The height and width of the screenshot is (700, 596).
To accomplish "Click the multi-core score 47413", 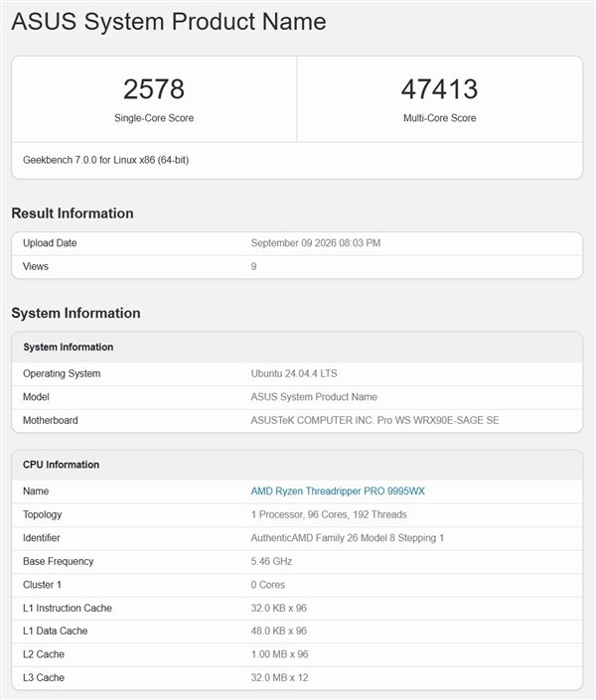I will tap(440, 88).
